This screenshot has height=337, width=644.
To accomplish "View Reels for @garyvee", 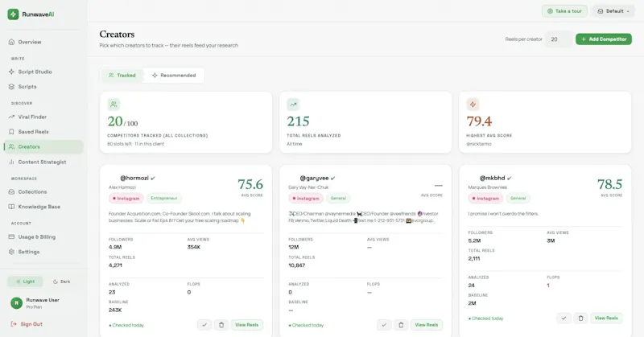I will point(427,325).
